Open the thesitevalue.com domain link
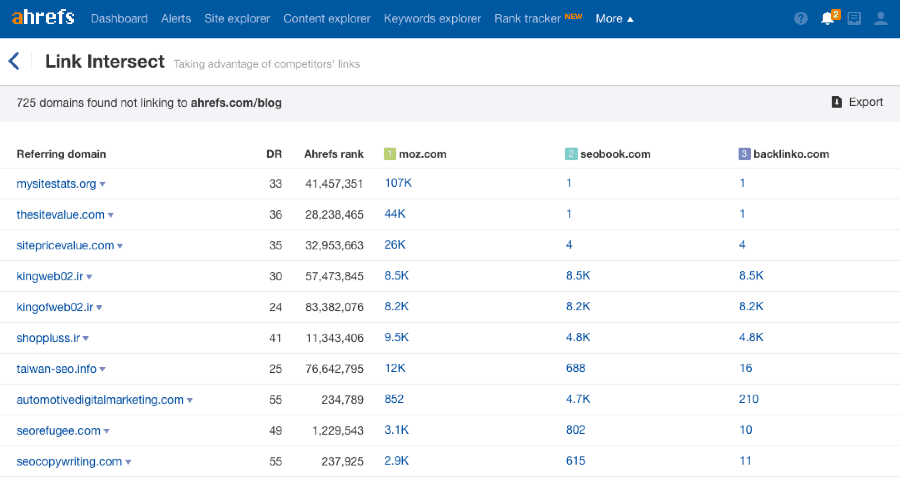This screenshot has height=482, width=900. tap(60, 215)
